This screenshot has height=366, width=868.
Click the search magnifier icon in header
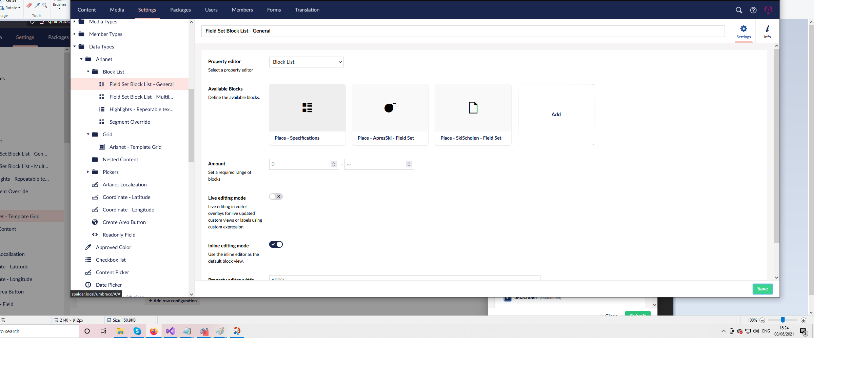(739, 10)
